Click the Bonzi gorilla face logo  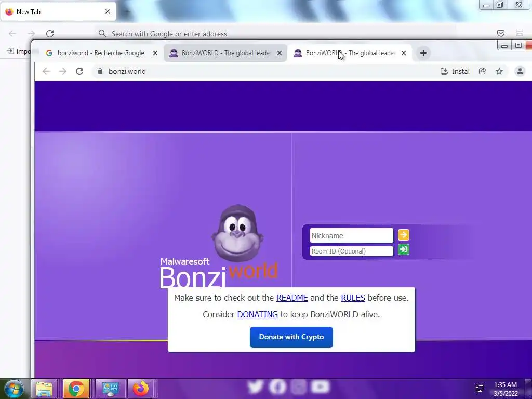[237, 233]
